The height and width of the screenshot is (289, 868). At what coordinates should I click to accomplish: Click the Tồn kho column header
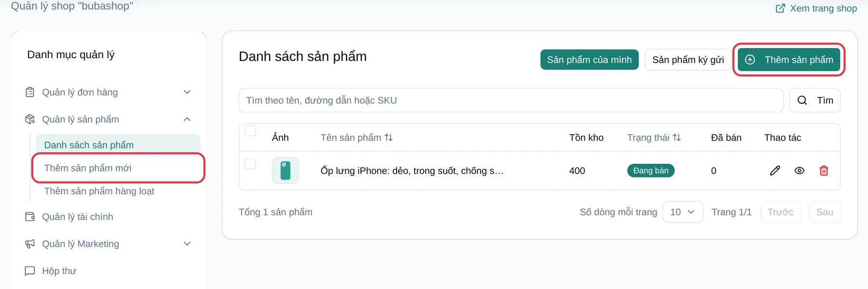[586, 138]
